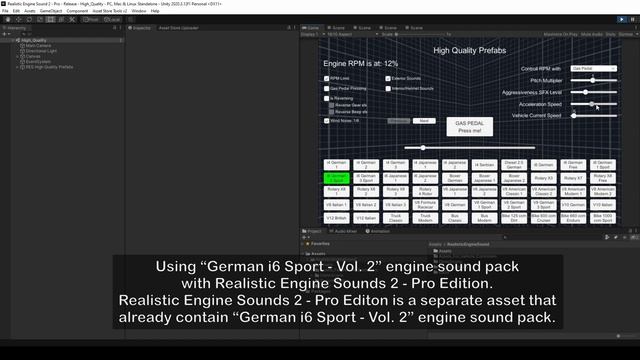
Task: Open the Inspector panel options menu
Action: (295, 28)
